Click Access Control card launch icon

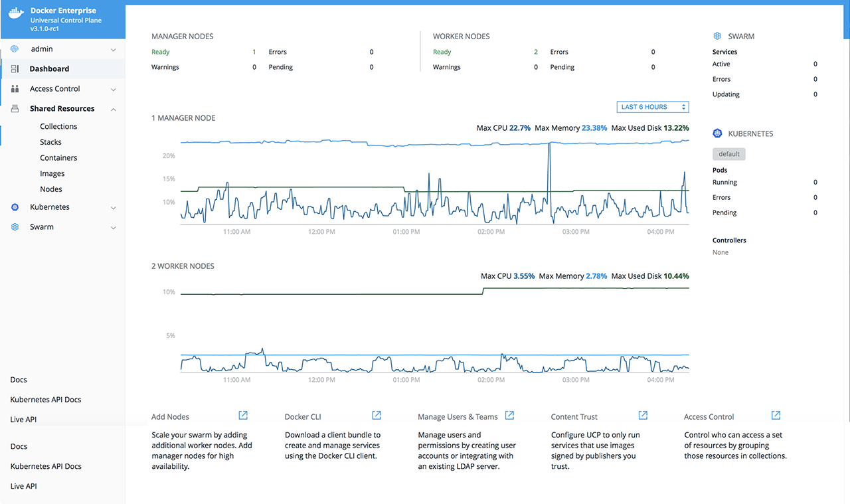pos(776,416)
